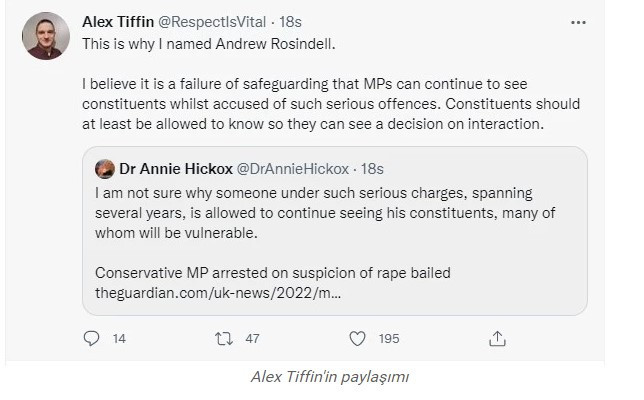
Task: Open the three-dot more options menu
Action: [578, 21]
